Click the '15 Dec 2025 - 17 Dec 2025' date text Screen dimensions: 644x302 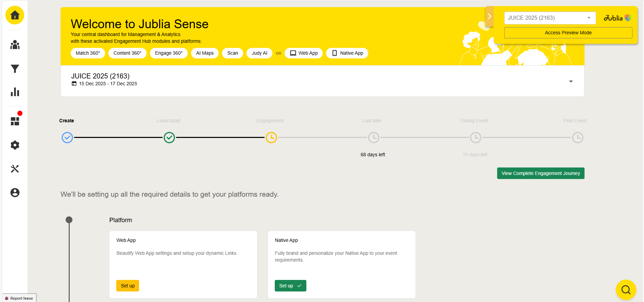(108, 84)
